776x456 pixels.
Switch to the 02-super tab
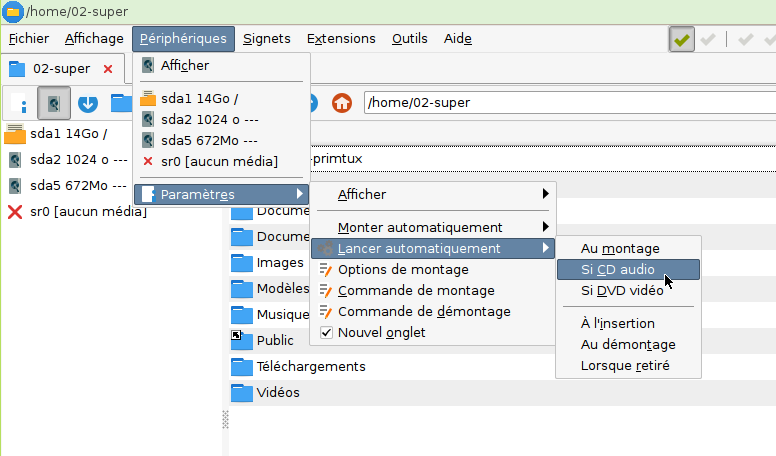(61, 69)
